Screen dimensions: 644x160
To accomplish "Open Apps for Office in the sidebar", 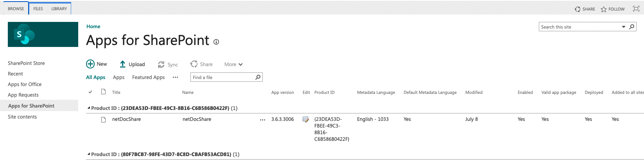I will (25, 84).
